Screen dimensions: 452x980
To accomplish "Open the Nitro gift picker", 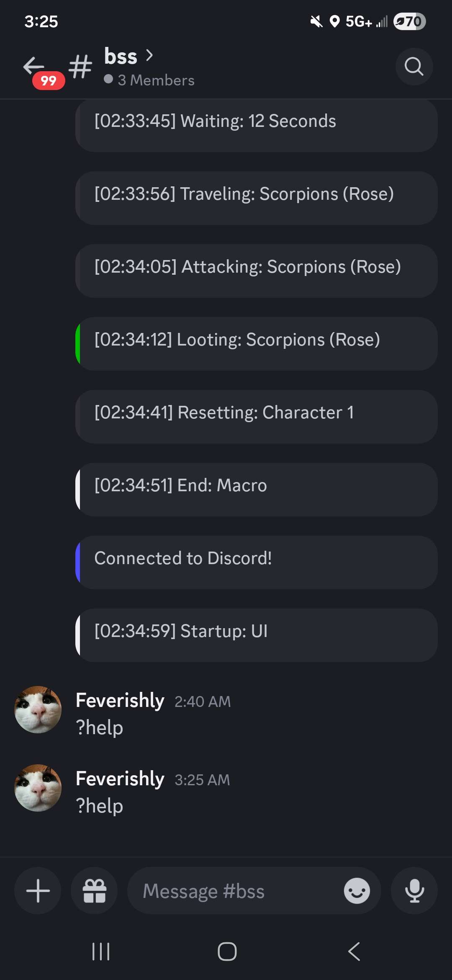I will (x=94, y=890).
